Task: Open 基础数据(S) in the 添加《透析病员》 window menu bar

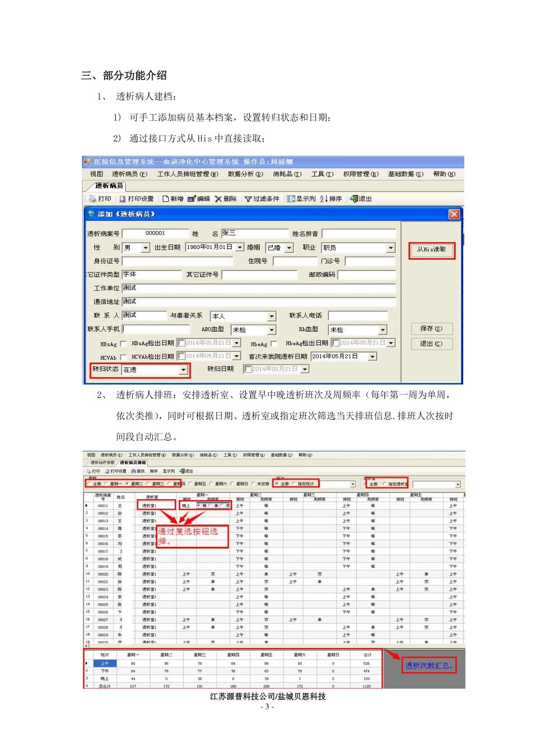Action: pos(406,174)
